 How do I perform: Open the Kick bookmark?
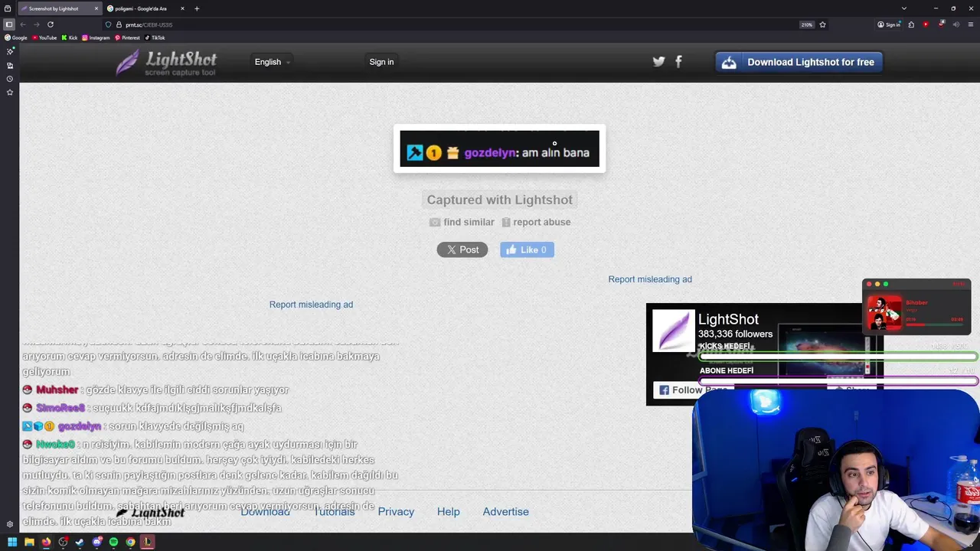point(70,37)
